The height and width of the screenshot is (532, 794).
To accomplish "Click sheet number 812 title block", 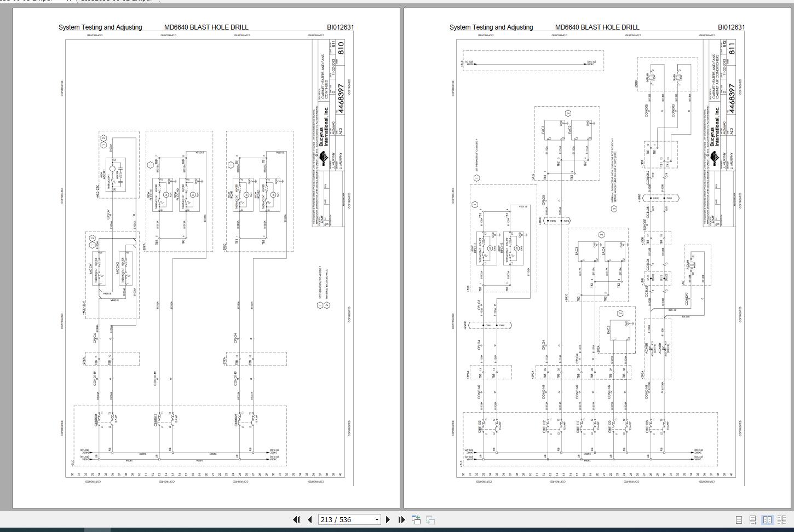I will click(x=732, y=48).
